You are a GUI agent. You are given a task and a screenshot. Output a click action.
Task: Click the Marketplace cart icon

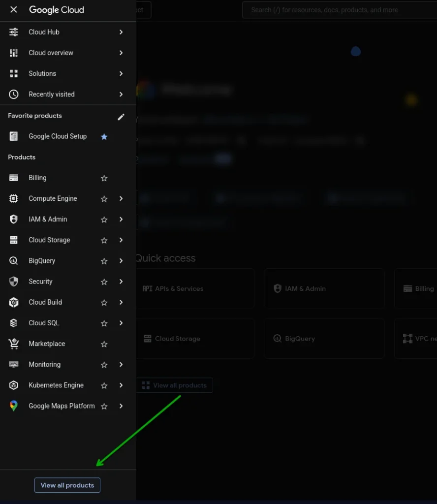14,344
